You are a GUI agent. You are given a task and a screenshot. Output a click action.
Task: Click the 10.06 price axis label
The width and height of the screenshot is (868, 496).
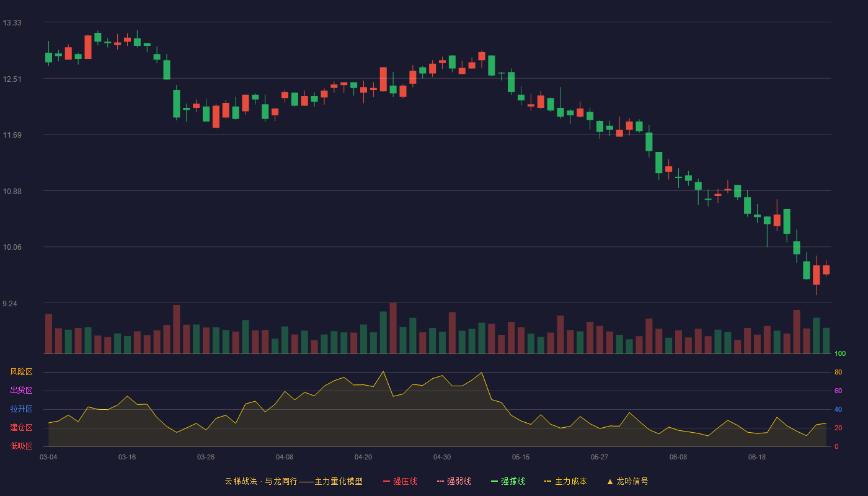[x=12, y=247]
